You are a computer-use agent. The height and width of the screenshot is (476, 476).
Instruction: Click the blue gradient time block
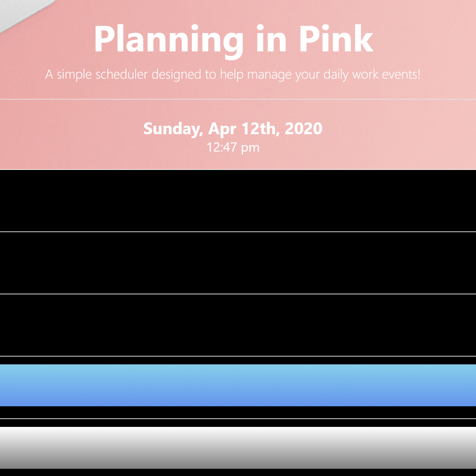coord(238,385)
